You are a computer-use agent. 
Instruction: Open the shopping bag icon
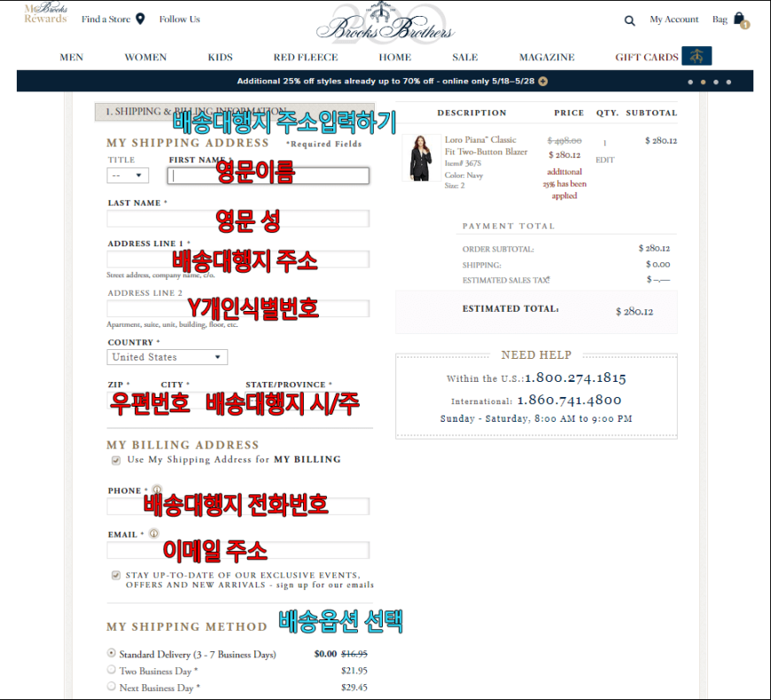coord(741,20)
